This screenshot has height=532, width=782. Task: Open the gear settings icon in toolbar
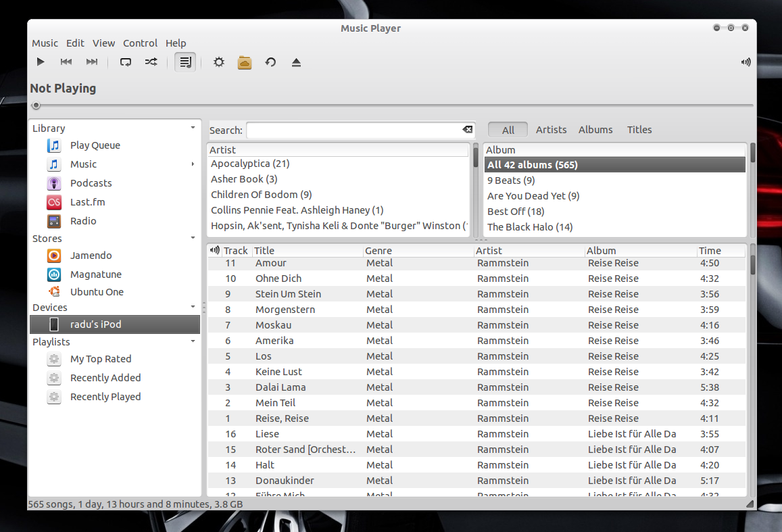click(x=219, y=62)
